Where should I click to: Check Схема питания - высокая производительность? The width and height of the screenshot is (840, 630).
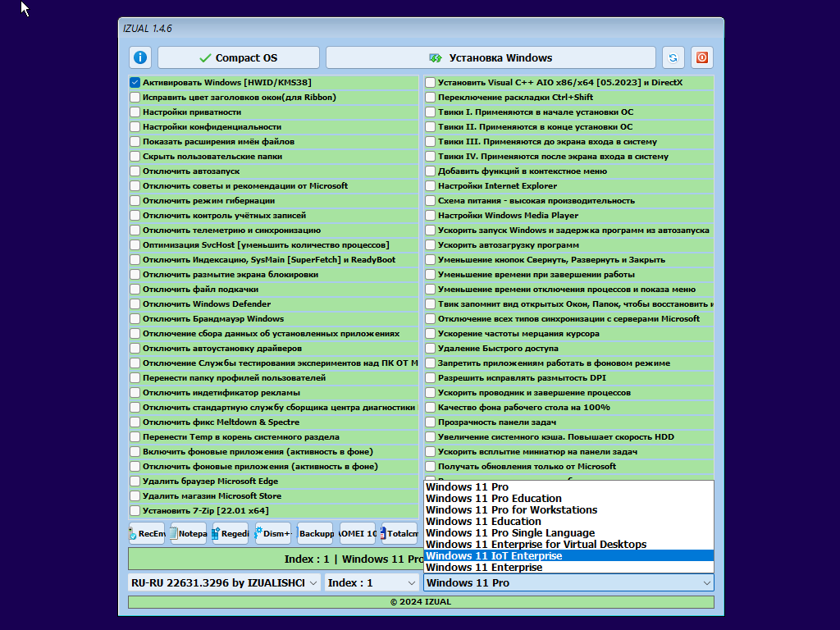(430, 201)
